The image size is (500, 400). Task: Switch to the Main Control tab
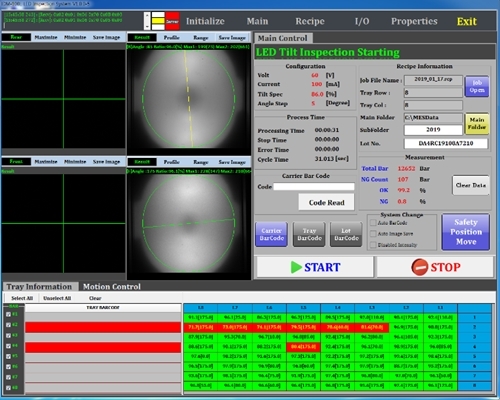click(x=283, y=38)
